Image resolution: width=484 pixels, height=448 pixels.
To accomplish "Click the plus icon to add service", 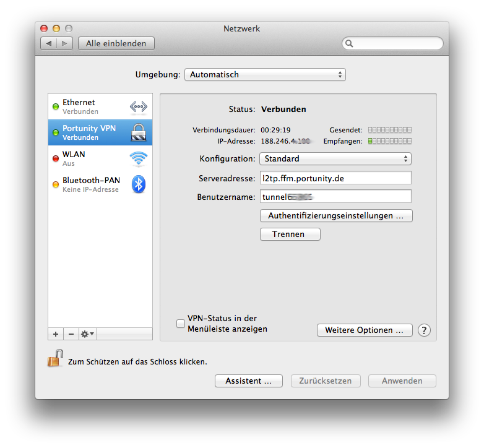I will click(56, 334).
